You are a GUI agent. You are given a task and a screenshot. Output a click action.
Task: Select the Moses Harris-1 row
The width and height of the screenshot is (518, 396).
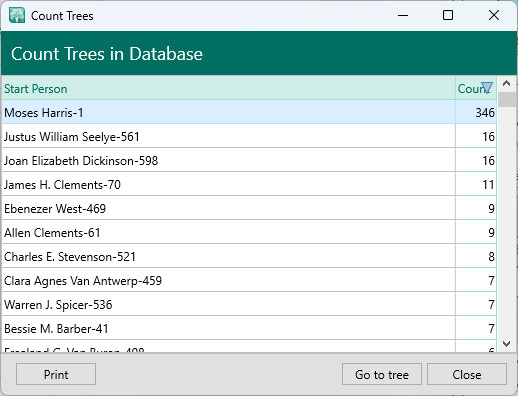[249, 112]
